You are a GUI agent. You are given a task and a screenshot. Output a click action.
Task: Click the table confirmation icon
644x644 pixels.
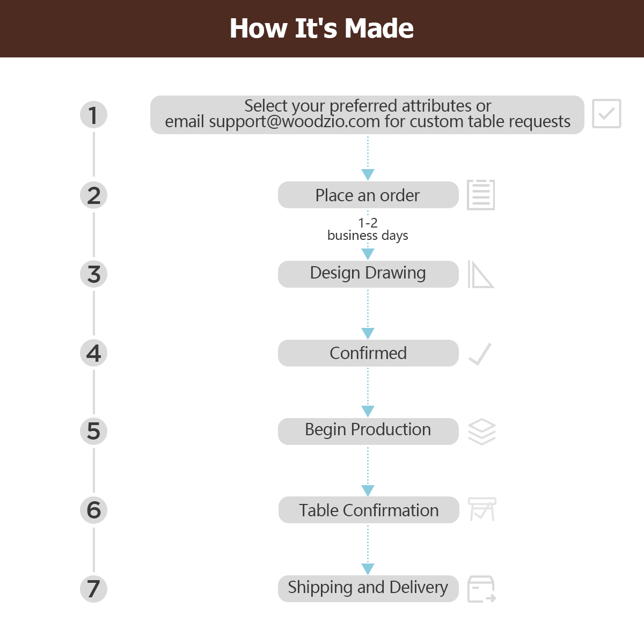[x=481, y=509]
